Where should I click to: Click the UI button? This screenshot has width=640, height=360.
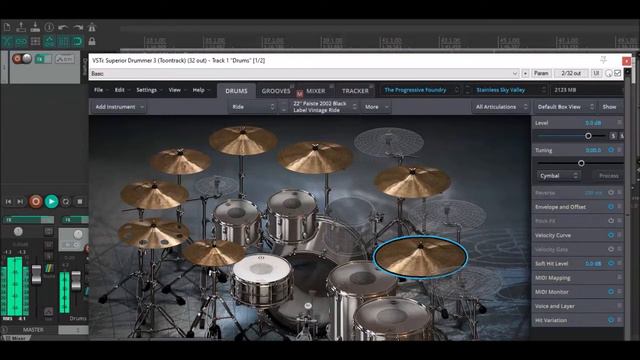tap(596, 73)
